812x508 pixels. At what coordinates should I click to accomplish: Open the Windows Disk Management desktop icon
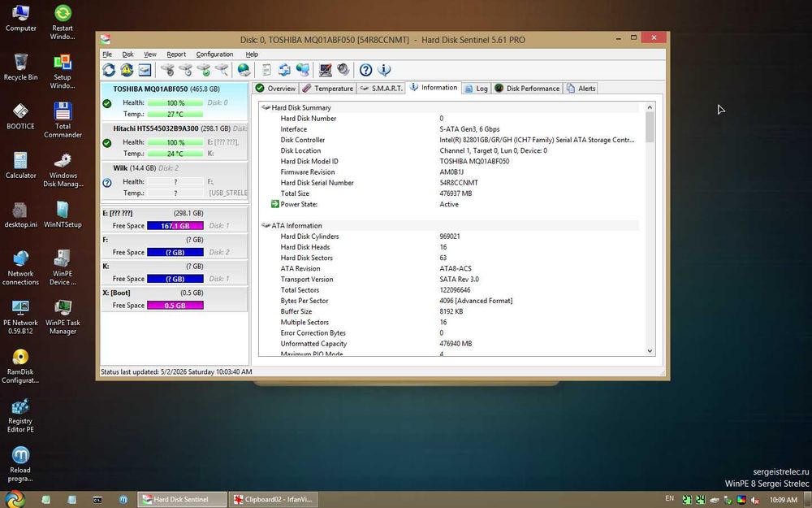pyautogui.click(x=63, y=170)
